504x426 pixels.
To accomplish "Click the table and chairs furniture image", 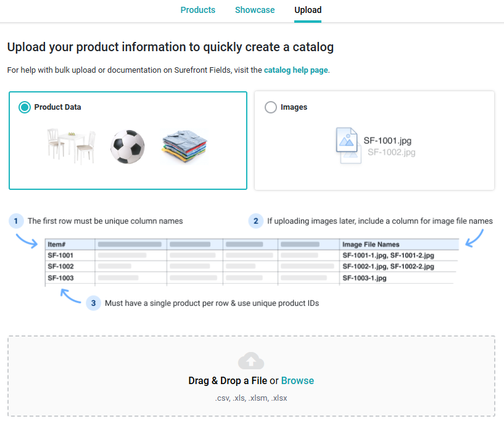I will pyautogui.click(x=71, y=145).
